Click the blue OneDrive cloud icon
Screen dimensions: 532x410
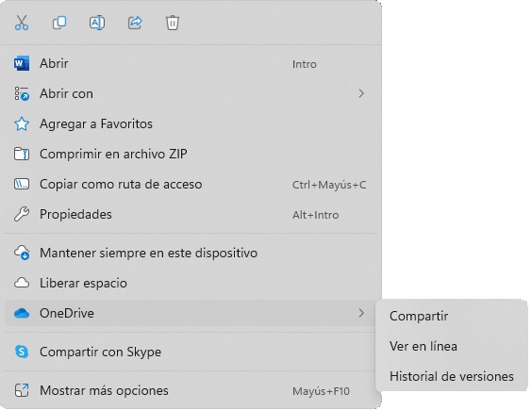[22, 313]
